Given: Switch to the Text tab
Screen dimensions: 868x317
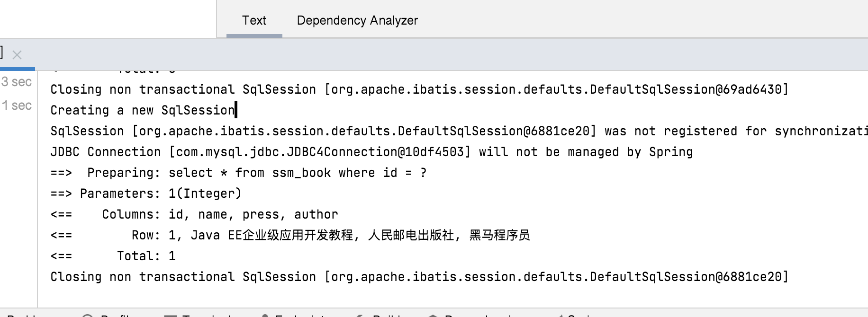Looking at the screenshot, I should coord(254,20).
